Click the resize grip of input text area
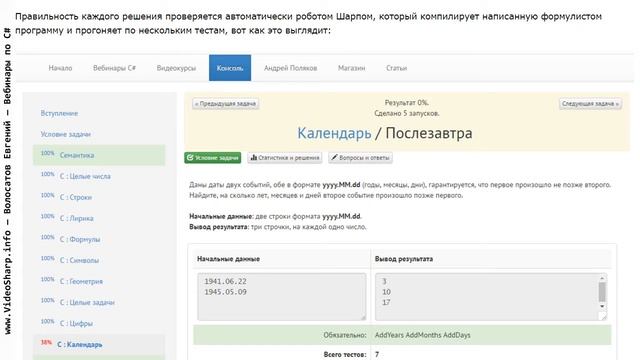Screen dimensions: 640x360 [363, 317]
